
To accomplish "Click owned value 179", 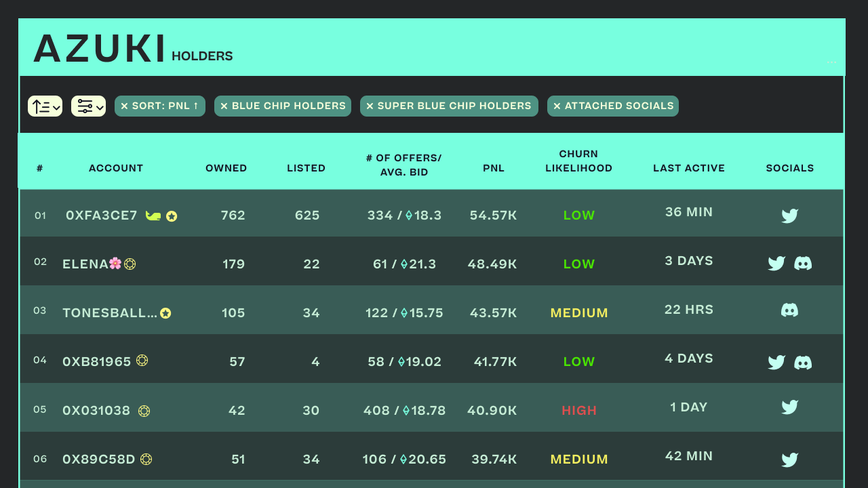I will 234,264.
